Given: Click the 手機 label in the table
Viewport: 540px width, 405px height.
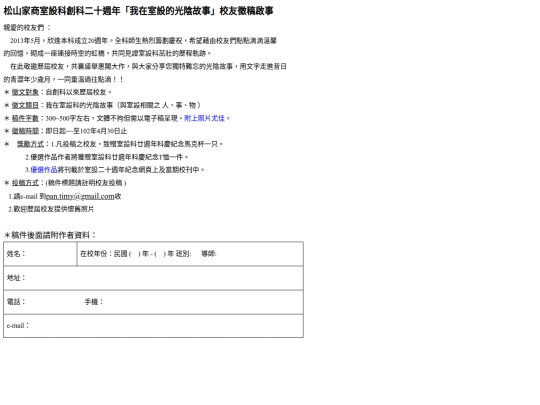Looking at the screenshot, I should point(94,302).
